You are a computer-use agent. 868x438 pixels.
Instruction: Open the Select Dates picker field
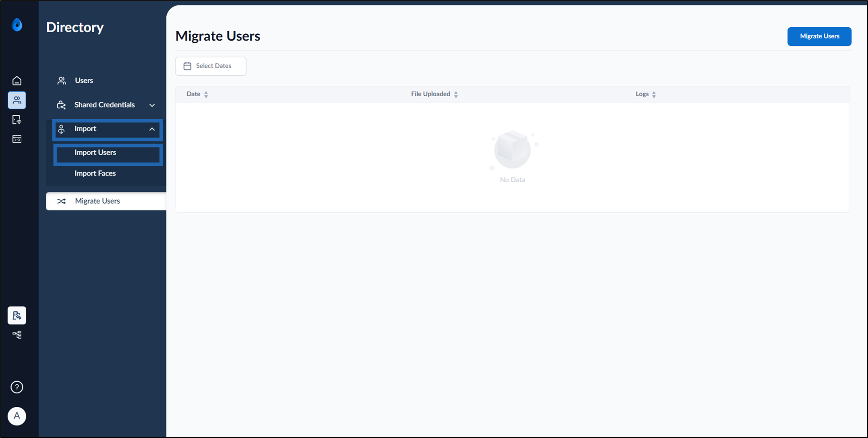coord(211,66)
